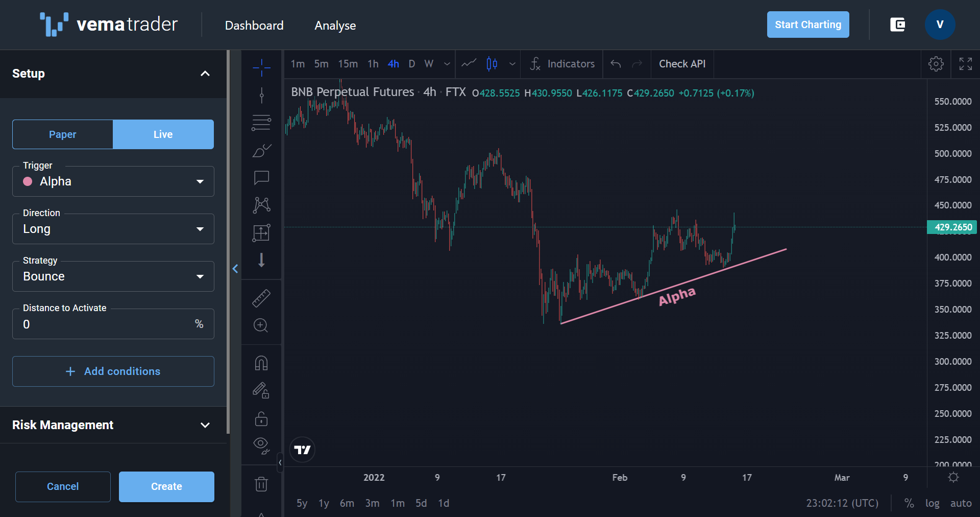980x517 pixels.
Task: Select the text annotation tool
Action: 261,177
